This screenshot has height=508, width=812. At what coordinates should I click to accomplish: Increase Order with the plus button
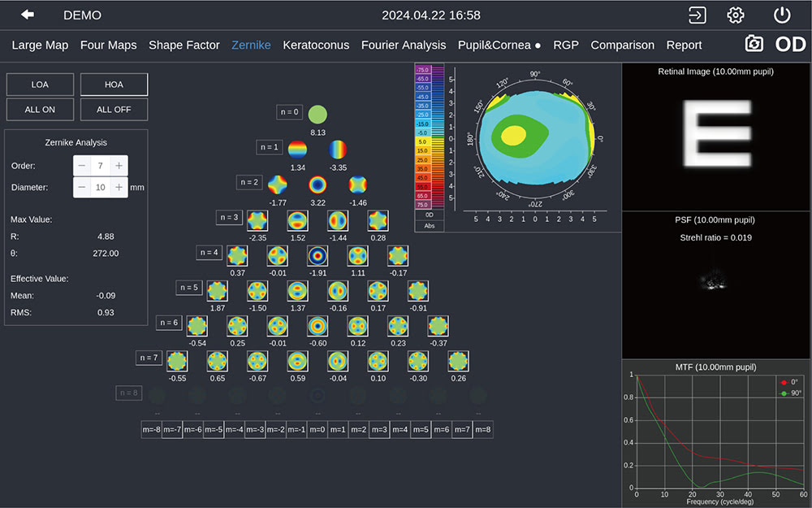[x=119, y=166]
